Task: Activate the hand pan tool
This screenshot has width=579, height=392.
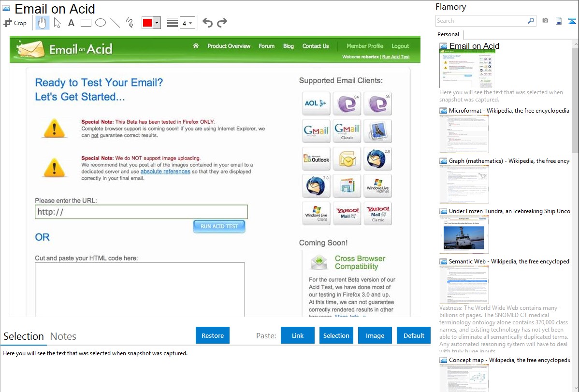Action: 43,23
